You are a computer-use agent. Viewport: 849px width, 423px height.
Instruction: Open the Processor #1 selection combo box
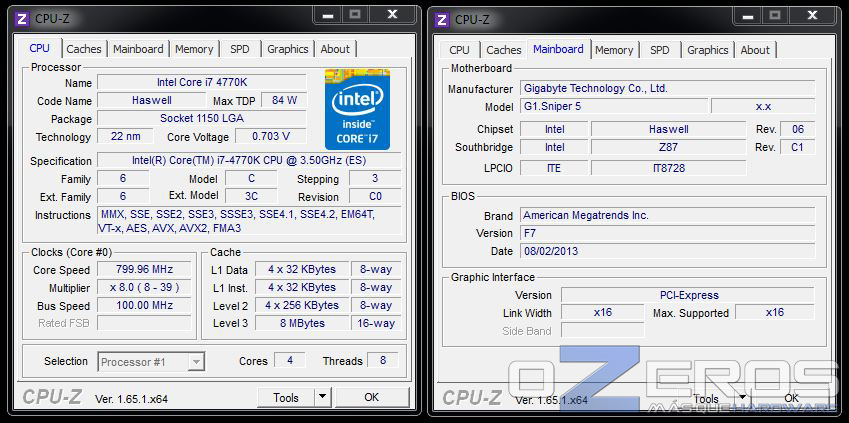point(151,362)
